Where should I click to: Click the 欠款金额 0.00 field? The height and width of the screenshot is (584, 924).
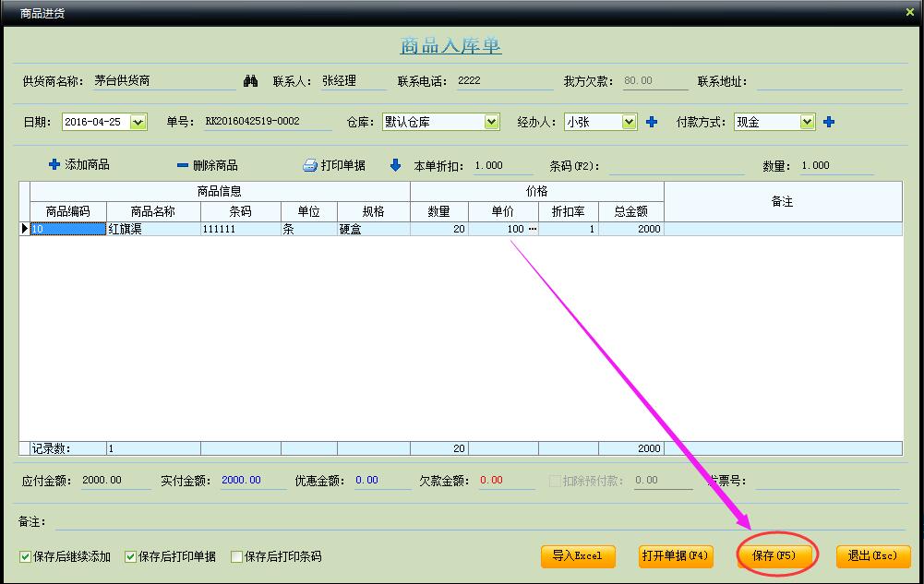click(x=506, y=481)
